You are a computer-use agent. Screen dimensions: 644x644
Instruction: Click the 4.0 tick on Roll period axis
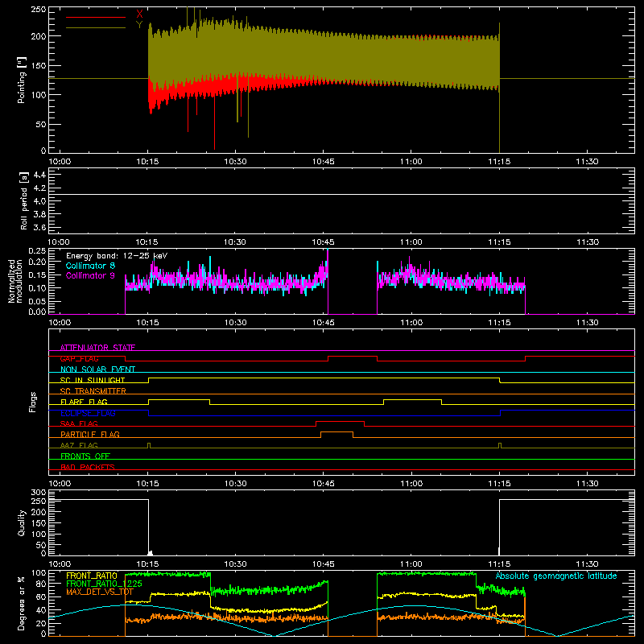39,200
